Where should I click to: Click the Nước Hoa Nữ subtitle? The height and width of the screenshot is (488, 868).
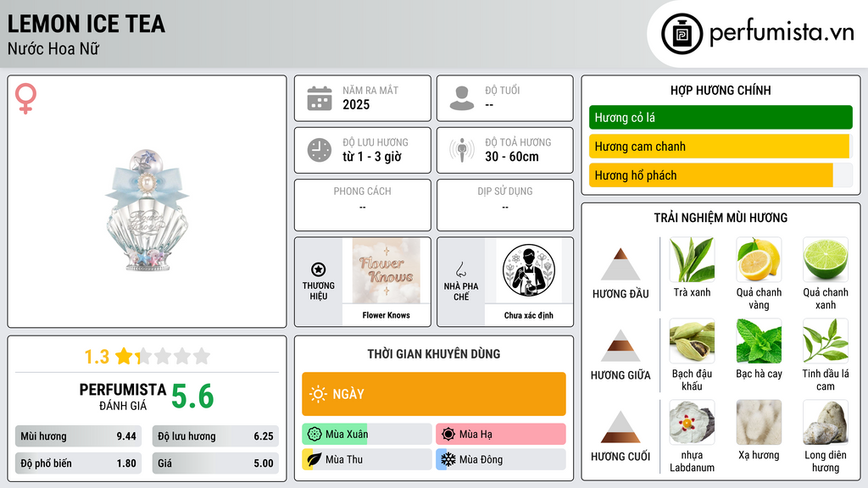coord(53,48)
